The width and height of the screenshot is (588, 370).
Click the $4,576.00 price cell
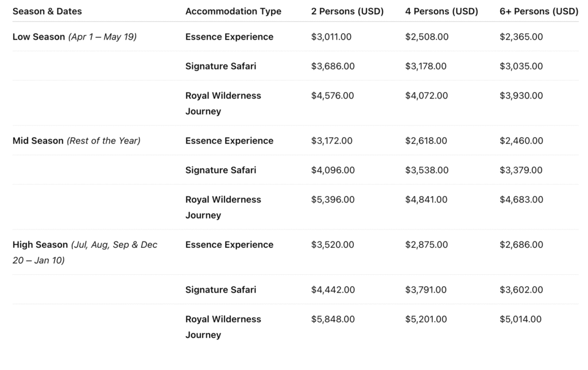(x=332, y=95)
